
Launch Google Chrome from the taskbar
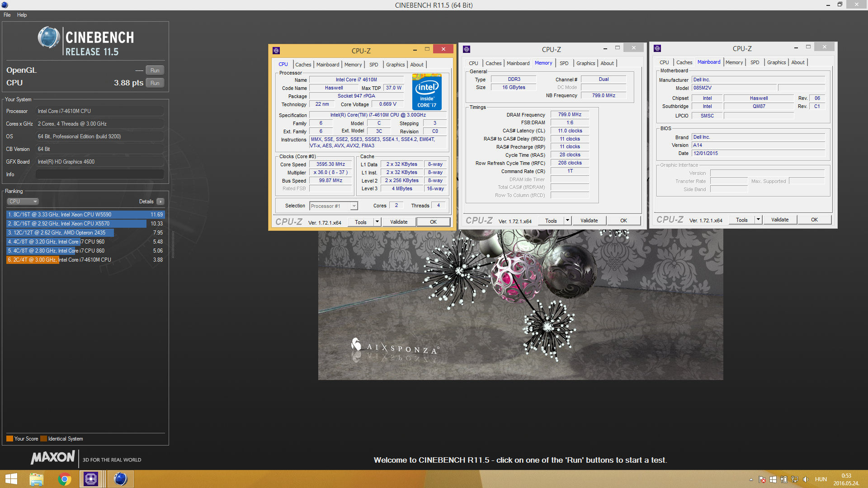[x=65, y=479]
